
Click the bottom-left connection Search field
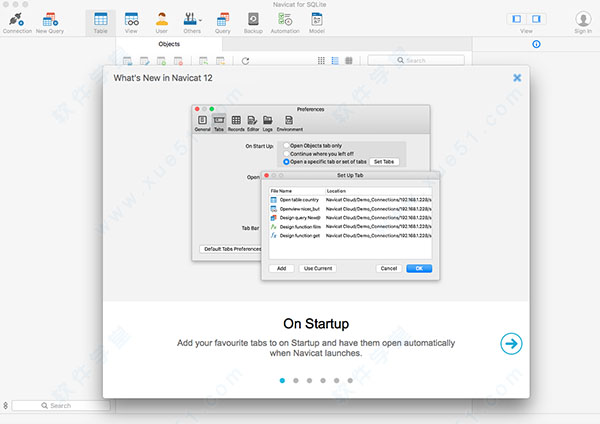60,405
